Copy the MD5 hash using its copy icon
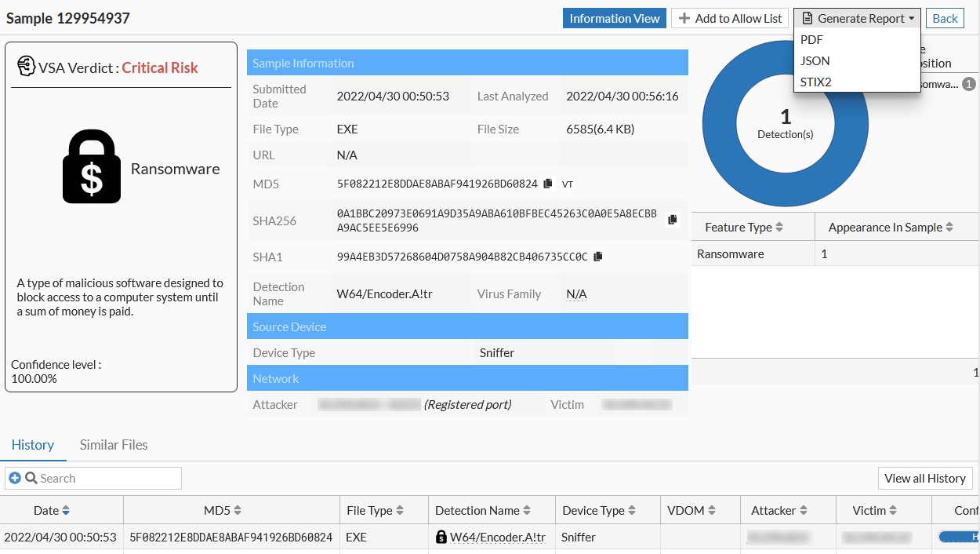 (x=546, y=184)
